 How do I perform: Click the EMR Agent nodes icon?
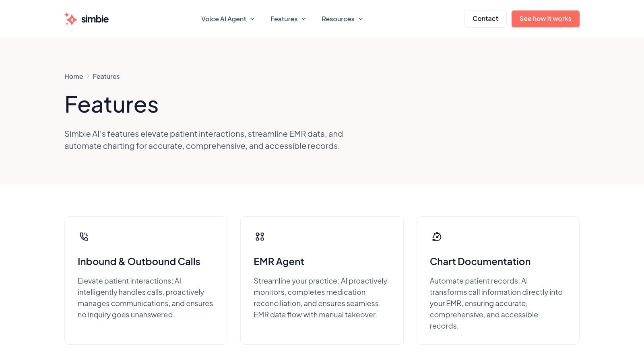[x=260, y=237]
